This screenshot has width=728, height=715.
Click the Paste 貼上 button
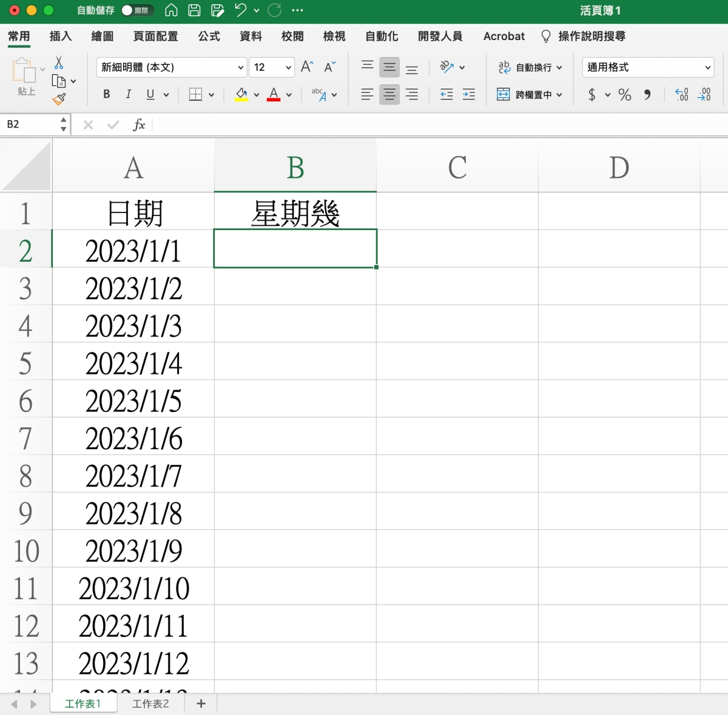pyautogui.click(x=25, y=77)
